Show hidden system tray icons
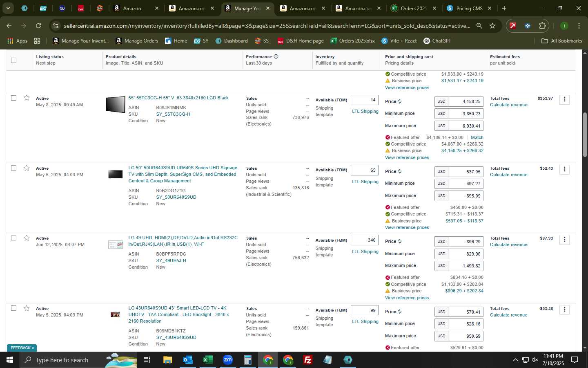The width and height of the screenshot is (588, 368). [x=515, y=360]
